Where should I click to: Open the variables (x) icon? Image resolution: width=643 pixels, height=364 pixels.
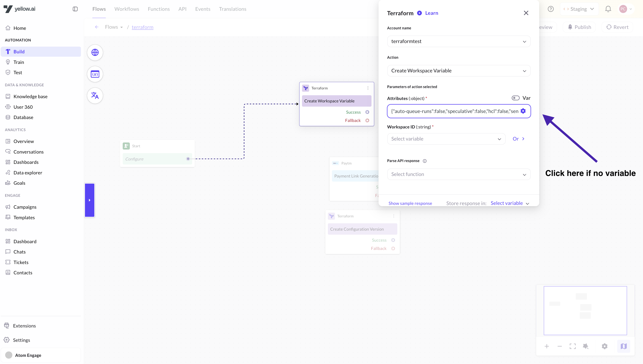pos(95,74)
